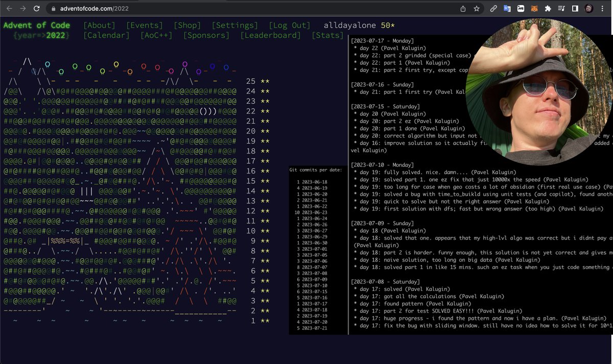Screen dimensions: 613x364
Task: Click the 50* star count
Action: pyautogui.click(x=388, y=25)
